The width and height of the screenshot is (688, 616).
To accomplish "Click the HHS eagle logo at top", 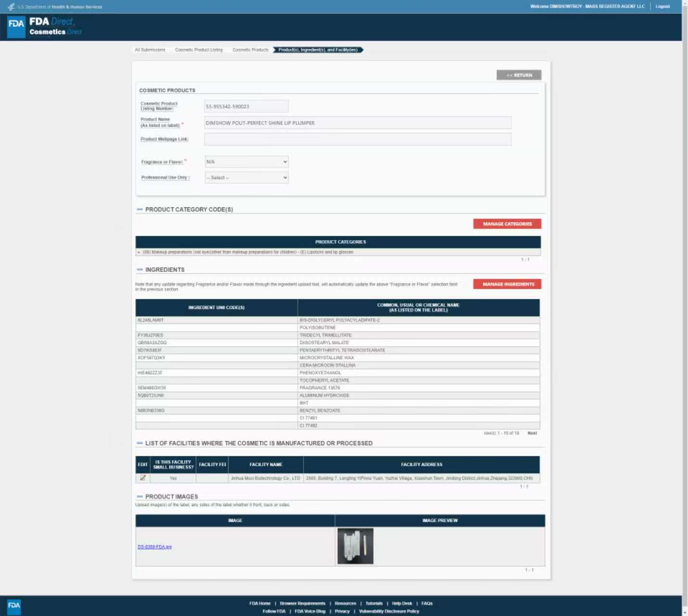I will (x=11, y=7).
